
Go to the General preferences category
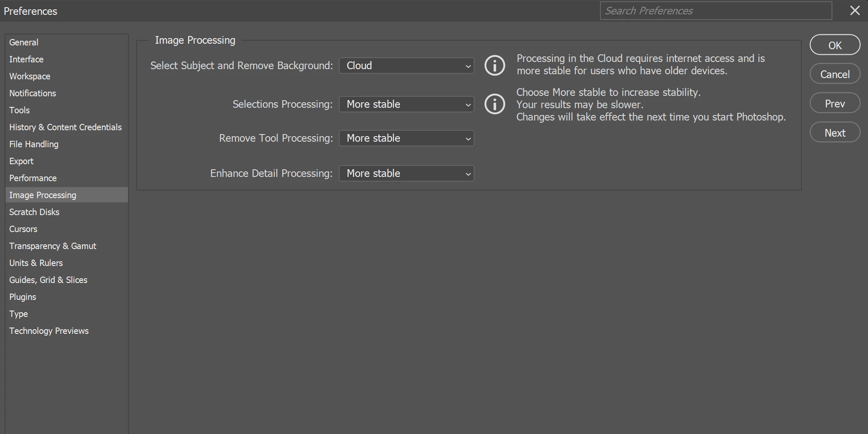click(67, 42)
